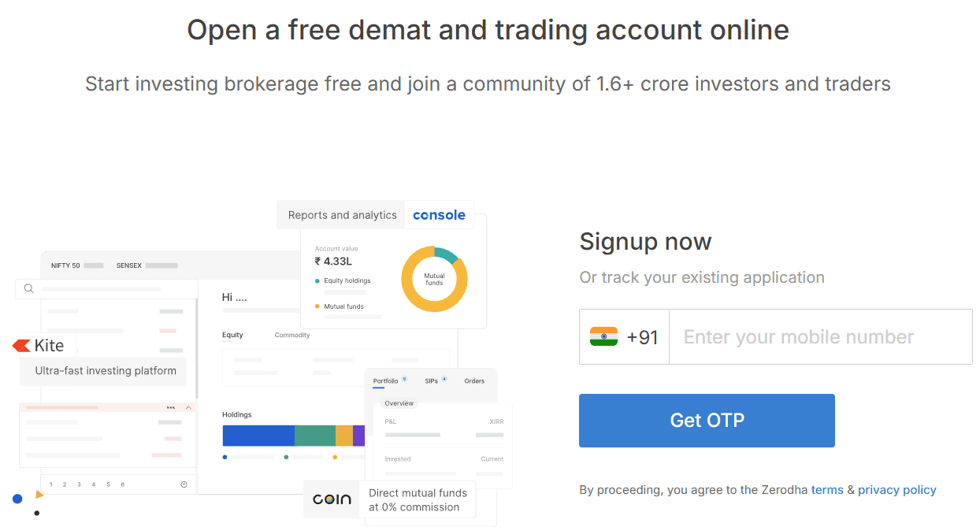Click the Console logo

[x=439, y=215]
